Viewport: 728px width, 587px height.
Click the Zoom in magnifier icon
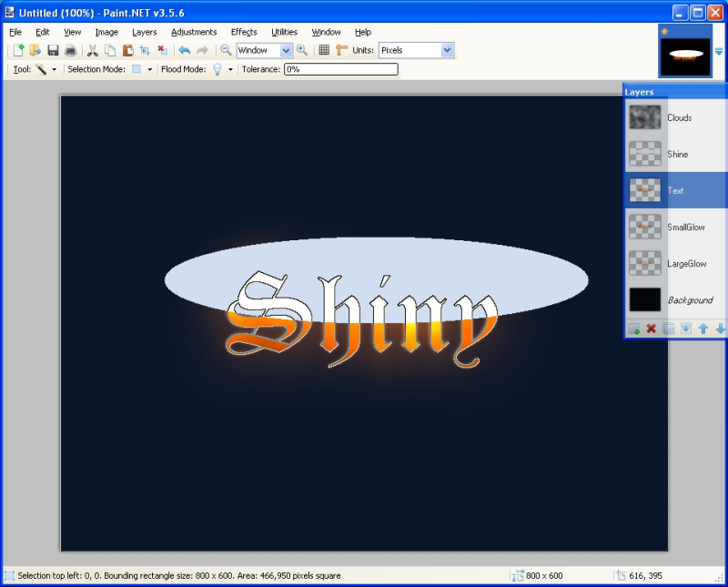[x=302, y=51]
